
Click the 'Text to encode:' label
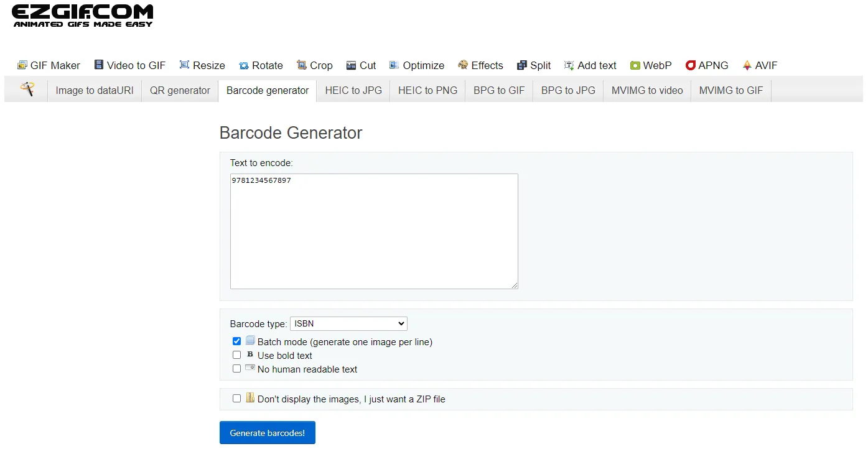pos(261,163)
